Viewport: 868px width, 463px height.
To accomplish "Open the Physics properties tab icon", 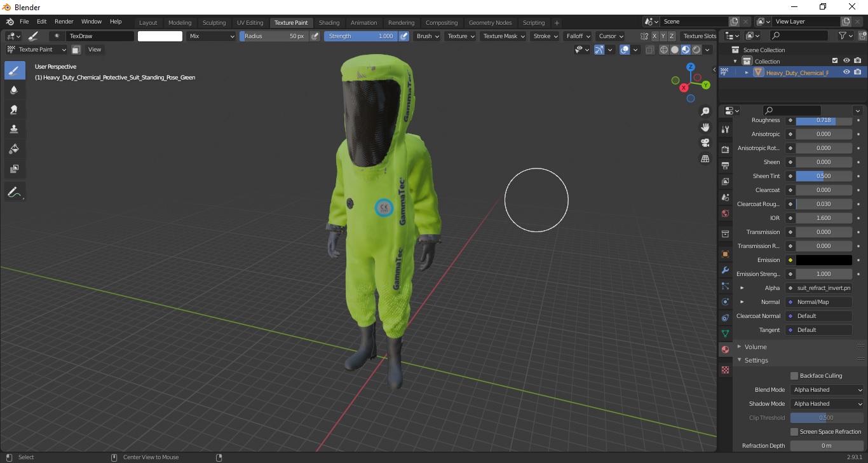I will pos(725,301).
